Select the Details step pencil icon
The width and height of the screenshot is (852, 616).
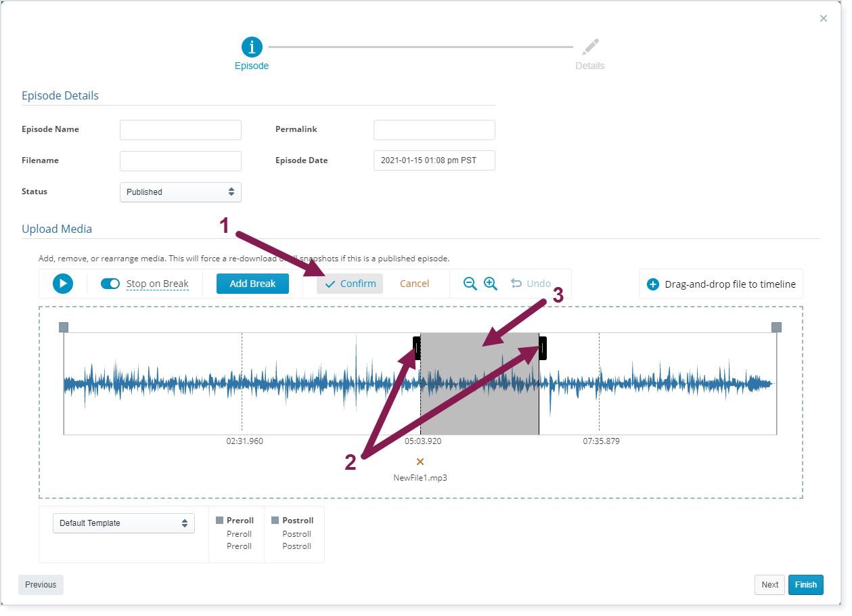(590, 47)
